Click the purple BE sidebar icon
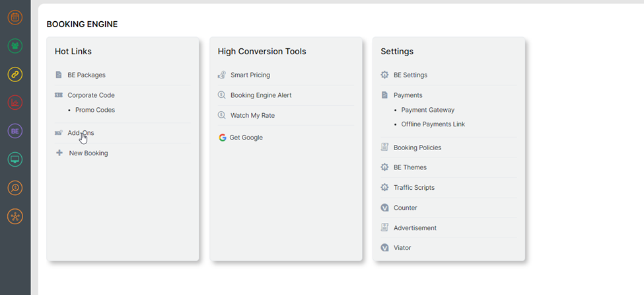Viewport: 644px width, 295px height. coord(15,131)
